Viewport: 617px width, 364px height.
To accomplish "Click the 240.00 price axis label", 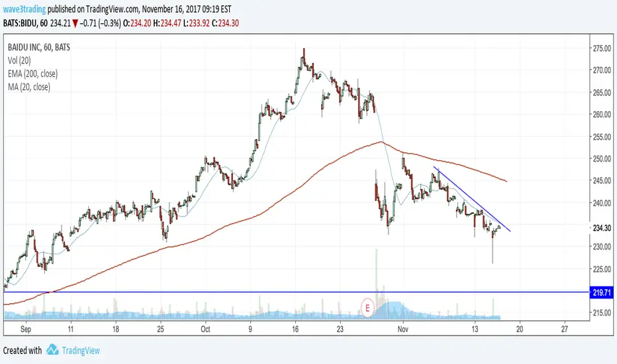I will click(x=602, y=203).
